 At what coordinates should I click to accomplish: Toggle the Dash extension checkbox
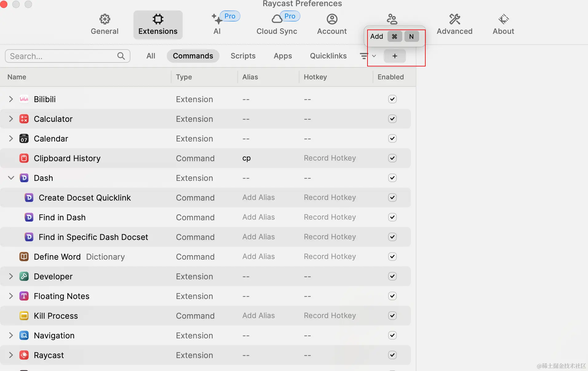(392, 178)
